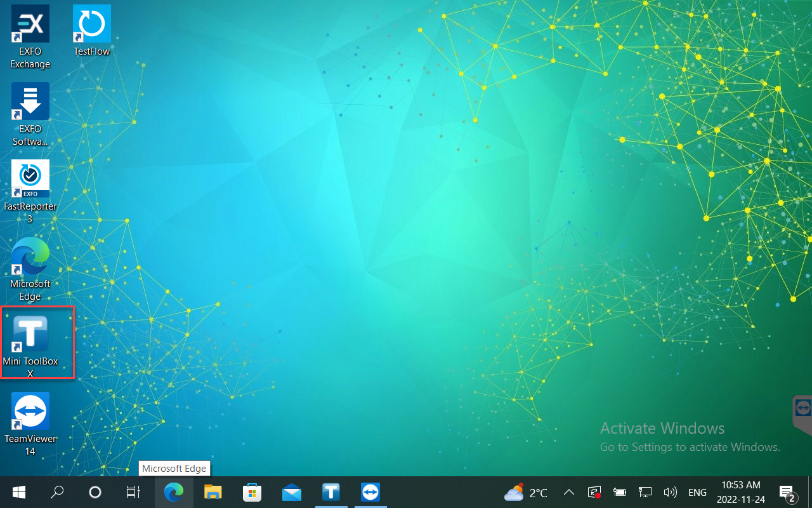The height and width of the screenshot is (508, 812).
Task: Open Microsoft Edge from the taskbar
Action: (x=174, y=492)
